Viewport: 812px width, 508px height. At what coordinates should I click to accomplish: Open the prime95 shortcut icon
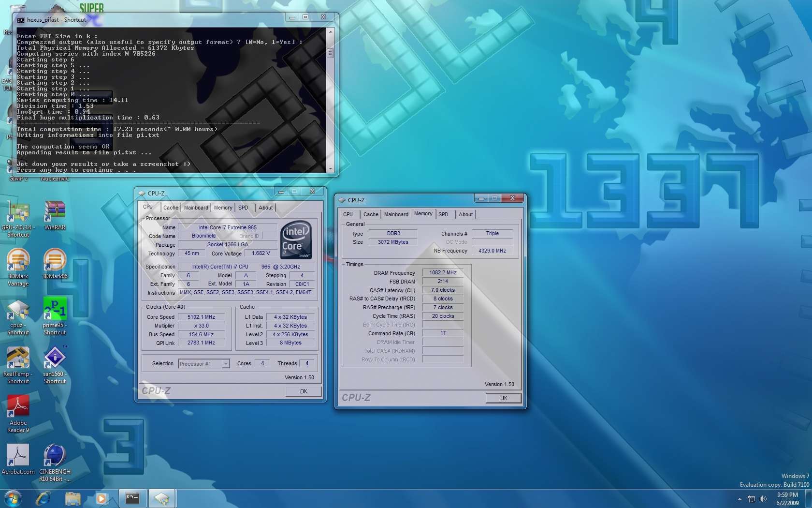point(55,317)
